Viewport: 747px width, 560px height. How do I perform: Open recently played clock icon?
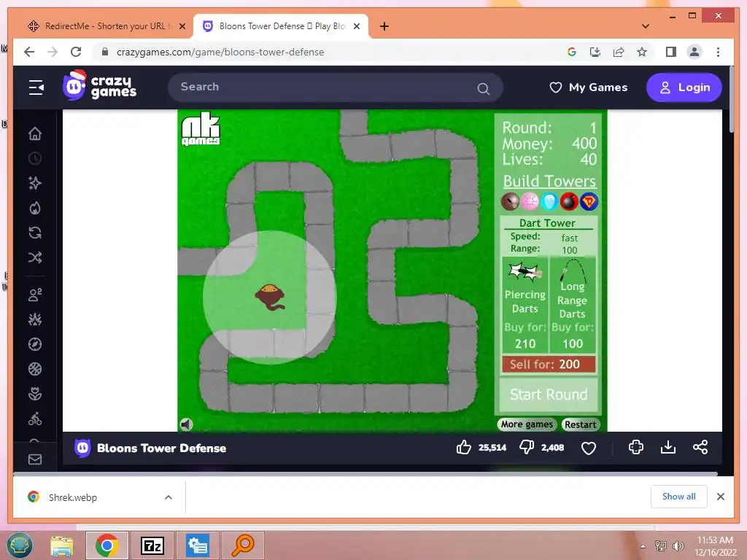(x=35, y=158)
